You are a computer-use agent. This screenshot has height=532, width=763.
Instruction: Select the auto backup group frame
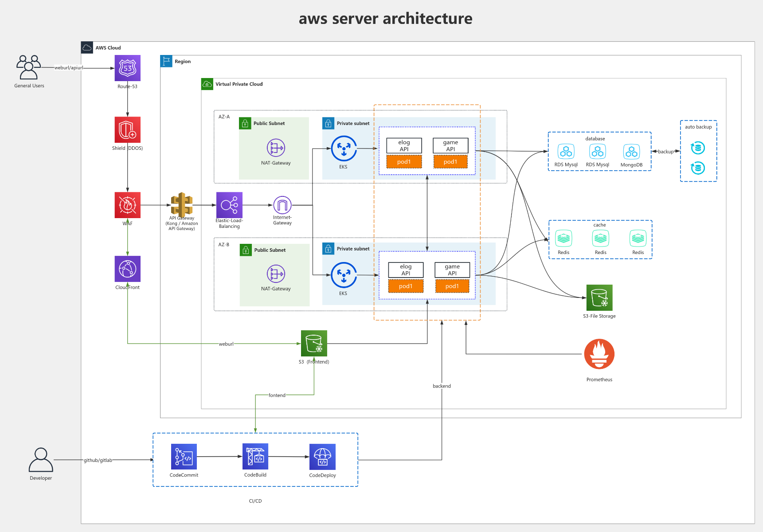(698, 151)
